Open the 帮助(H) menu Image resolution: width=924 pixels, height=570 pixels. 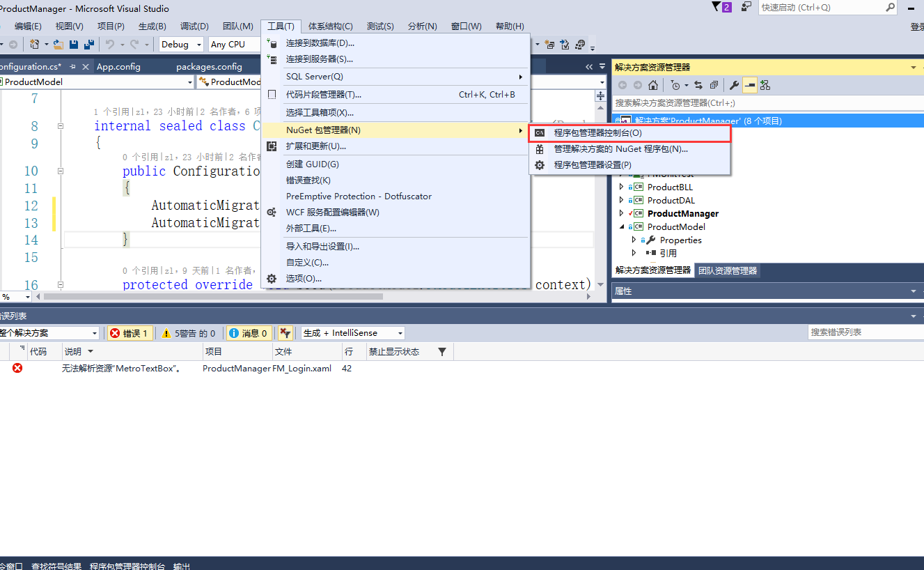[510, 26]
